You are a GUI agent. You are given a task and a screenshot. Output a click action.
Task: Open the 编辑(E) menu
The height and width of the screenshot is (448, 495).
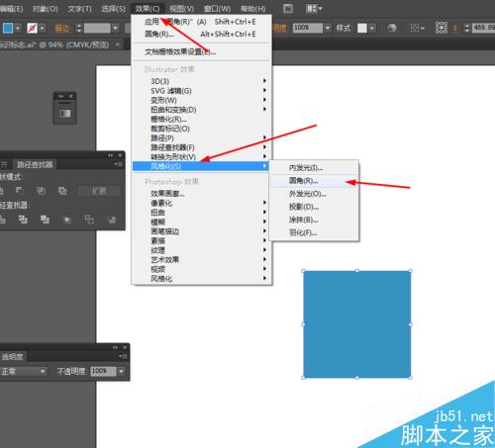(11, 9)
